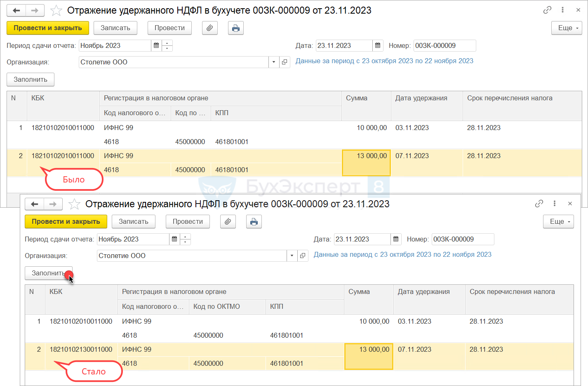Select sum 10 000,00 in upper window
Viewport: 588px width, 386px height.
372,128
